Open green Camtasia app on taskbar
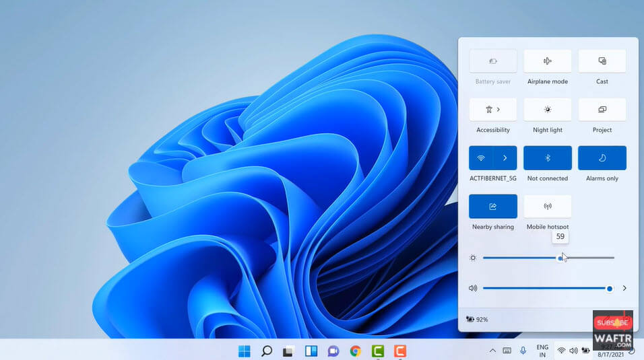 [x=377, y=351]
